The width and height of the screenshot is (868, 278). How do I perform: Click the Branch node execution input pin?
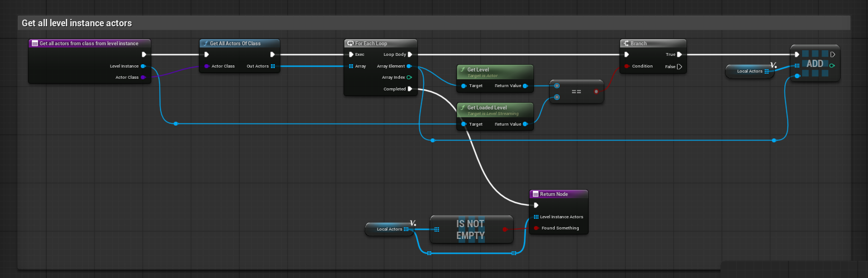627,55
